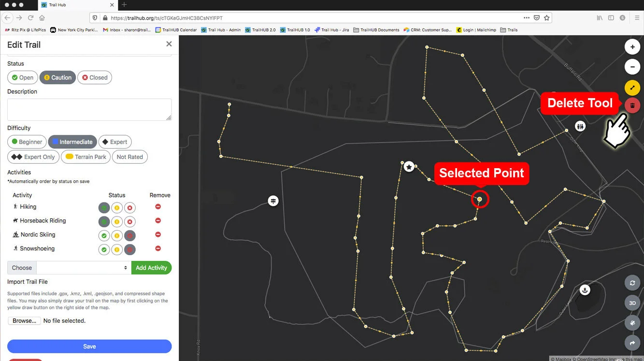This screenshot has width=644, height=361.
Task: Open the restroom marker on the map
Action: tap(580, 126)
